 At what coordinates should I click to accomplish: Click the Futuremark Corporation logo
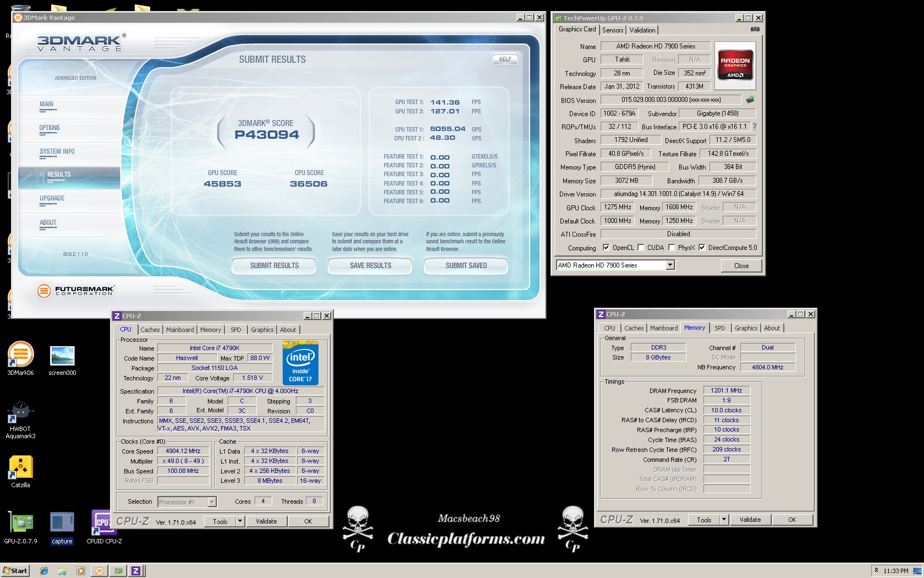point(75,290)
